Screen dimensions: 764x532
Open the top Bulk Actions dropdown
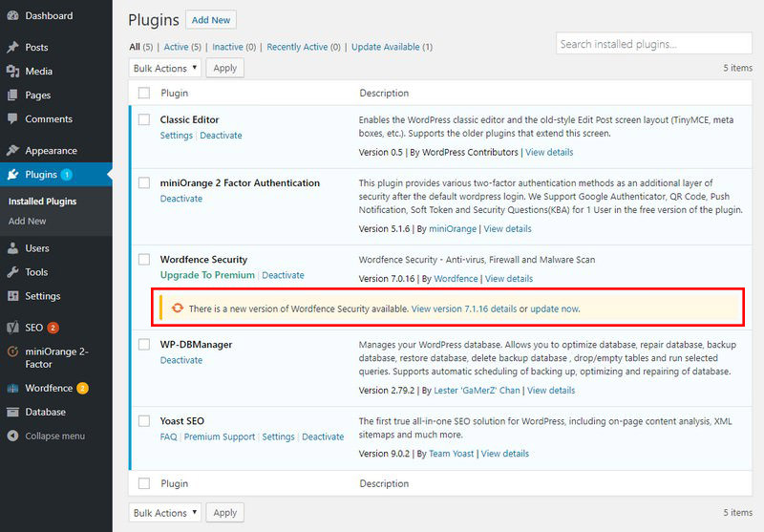coord(165,68)
